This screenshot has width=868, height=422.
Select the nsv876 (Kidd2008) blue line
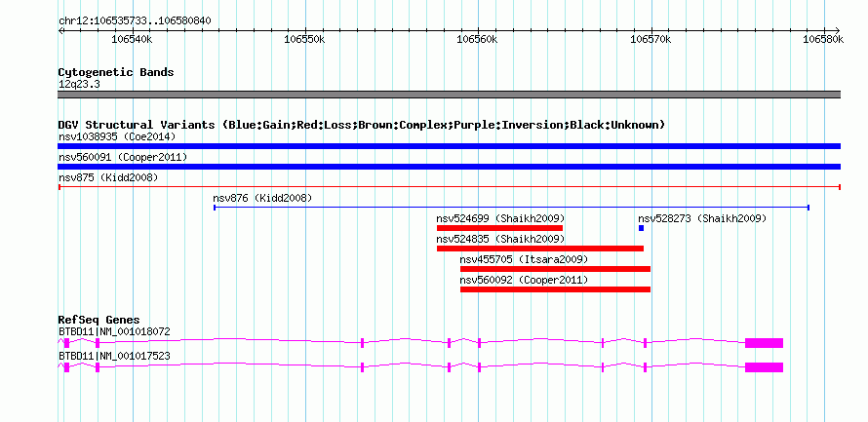tap(511, 208)
